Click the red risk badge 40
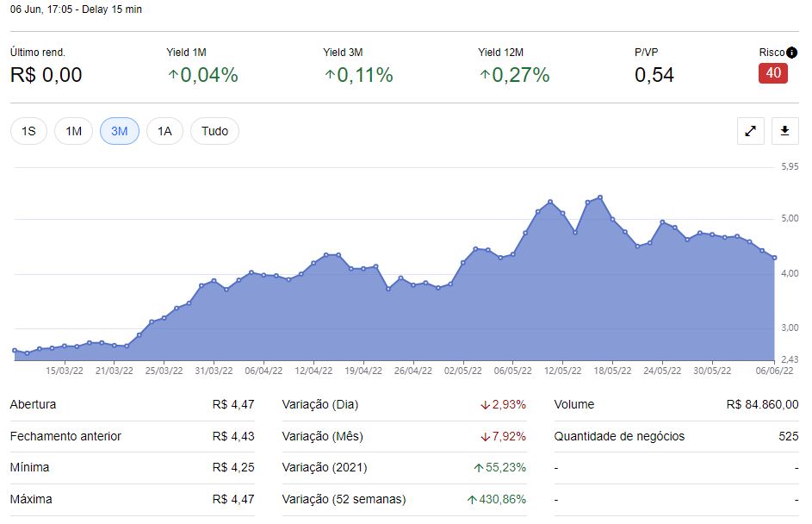The height and width of the screenshot is (524, 812). pos(773,73)
